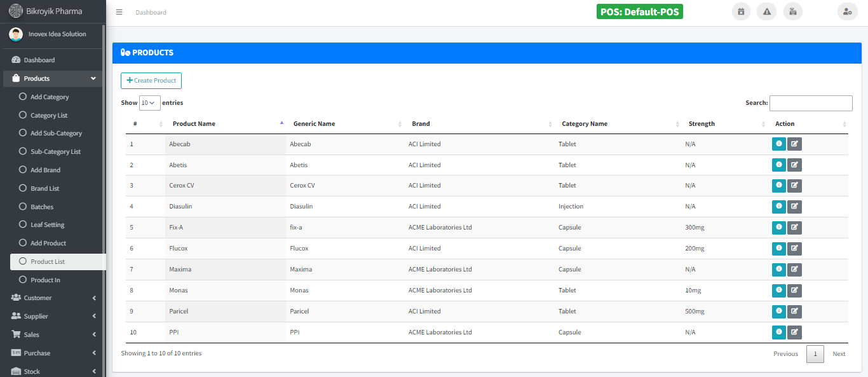
Task: Go to Brand List menu item
Action: (44, 189)
